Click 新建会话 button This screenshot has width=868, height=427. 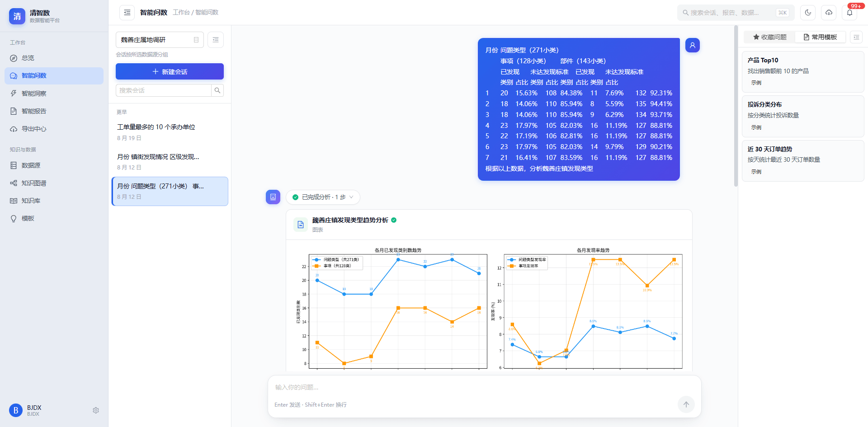tap(170, 71)
